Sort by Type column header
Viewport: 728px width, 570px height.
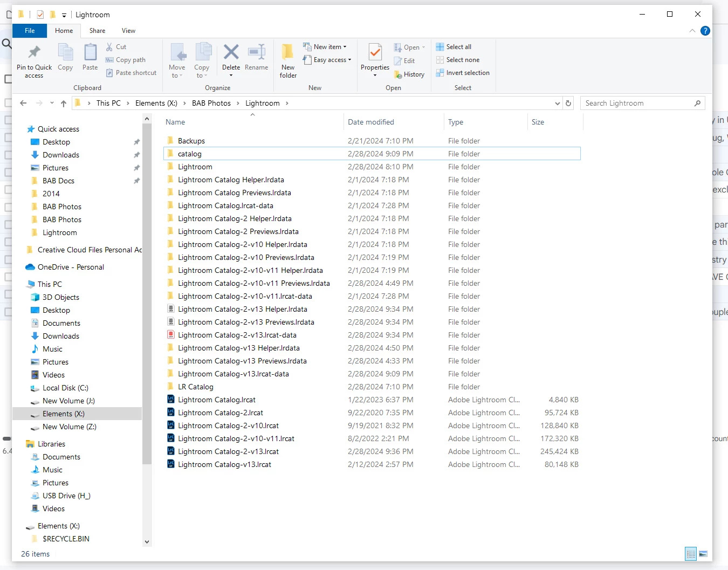tap(456, 122)
